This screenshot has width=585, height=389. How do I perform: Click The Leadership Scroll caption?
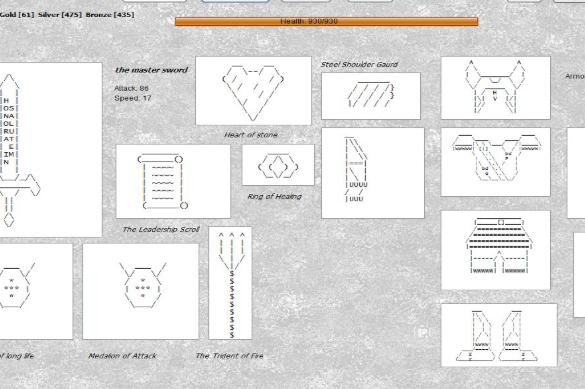click(161, 229)
